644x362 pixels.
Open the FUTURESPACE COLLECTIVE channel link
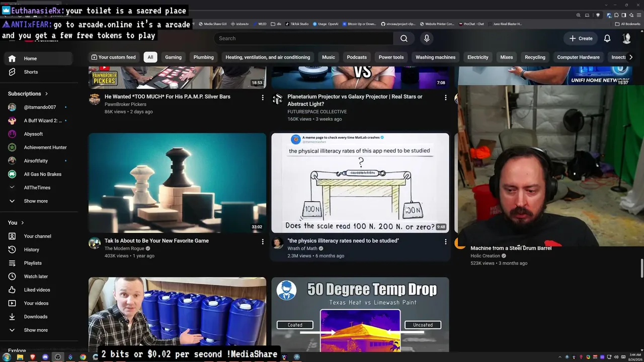point(317,112)
